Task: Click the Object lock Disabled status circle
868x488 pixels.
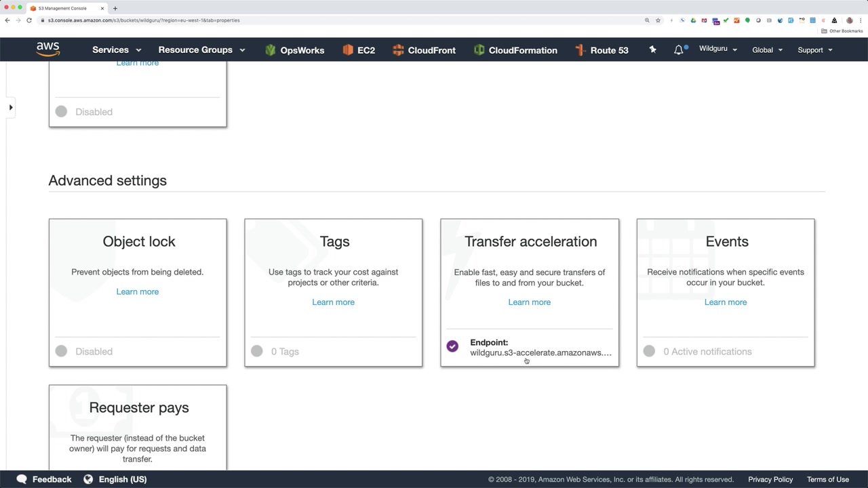Action: coord(61,351)
